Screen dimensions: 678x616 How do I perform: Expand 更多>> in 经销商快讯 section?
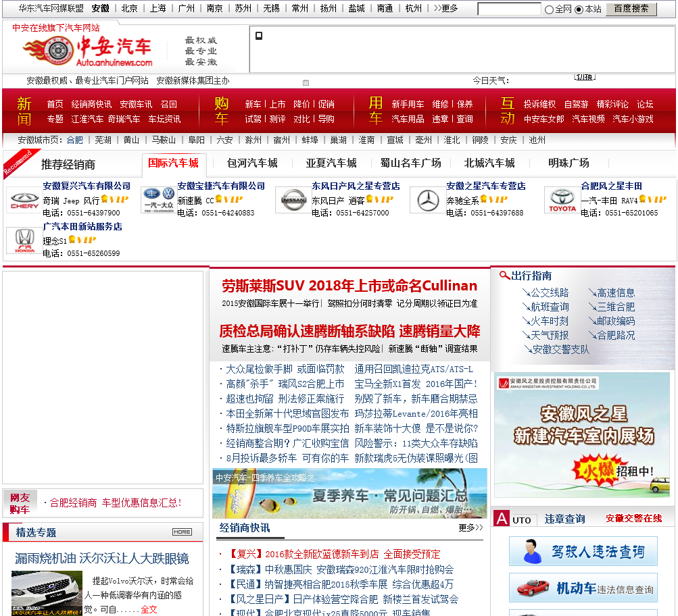click(470, 528)
